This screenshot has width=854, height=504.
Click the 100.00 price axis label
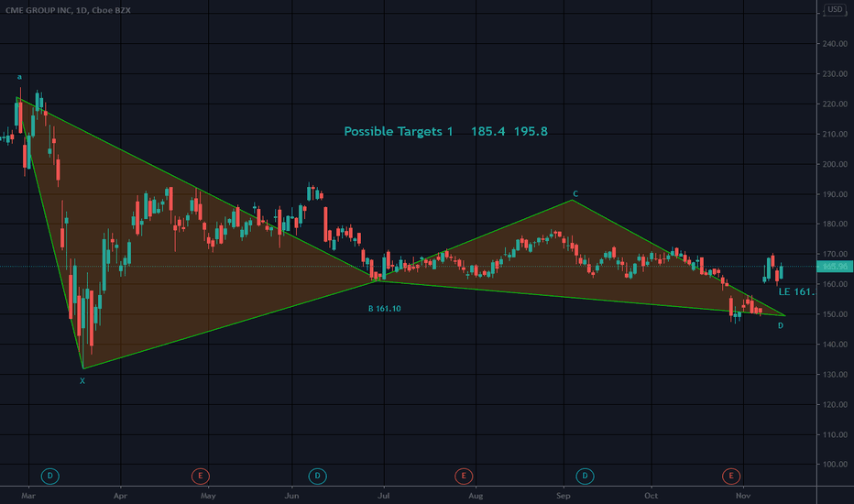point(835,465)
